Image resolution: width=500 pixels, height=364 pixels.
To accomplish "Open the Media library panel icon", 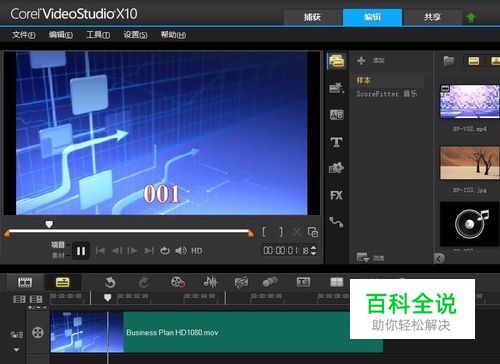I will click(x=337, y=61).
